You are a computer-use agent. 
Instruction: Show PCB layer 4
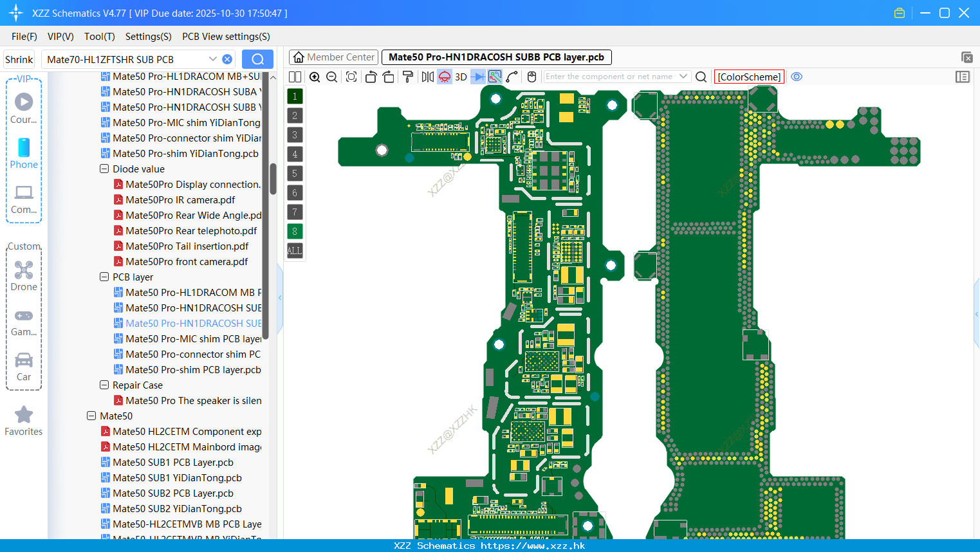pyautogui.click(x=295, y=154)
